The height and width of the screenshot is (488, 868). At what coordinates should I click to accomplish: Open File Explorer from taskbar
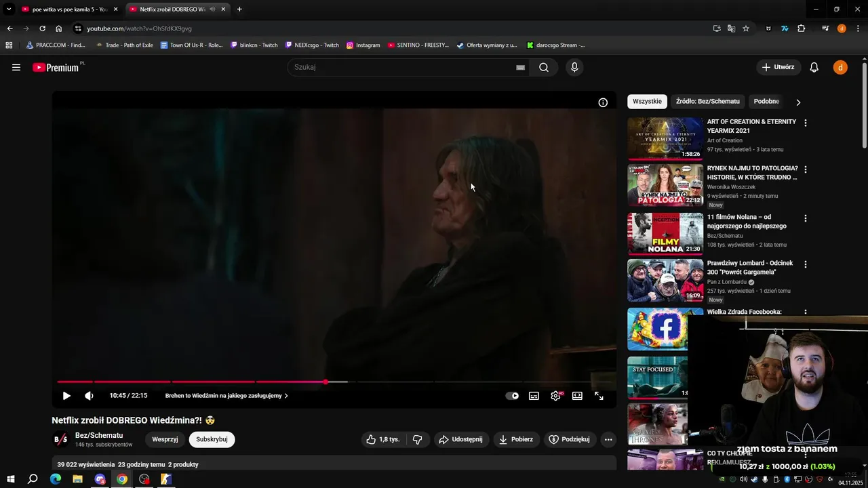point(77,479)
